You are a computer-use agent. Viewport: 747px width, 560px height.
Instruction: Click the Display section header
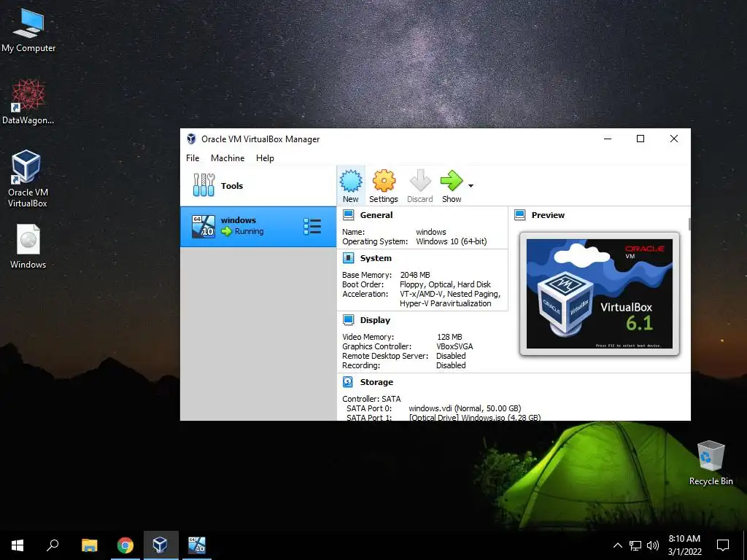click(x=375, y=320)
